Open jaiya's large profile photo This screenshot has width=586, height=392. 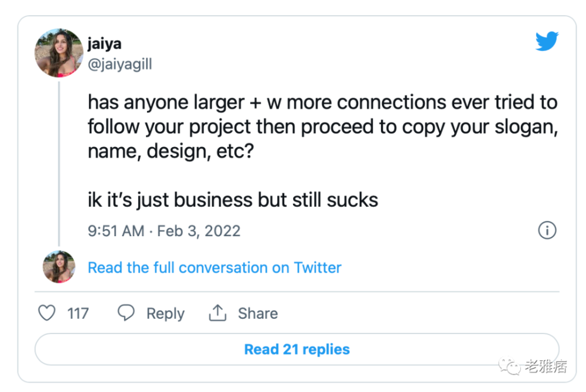(59, 53)
